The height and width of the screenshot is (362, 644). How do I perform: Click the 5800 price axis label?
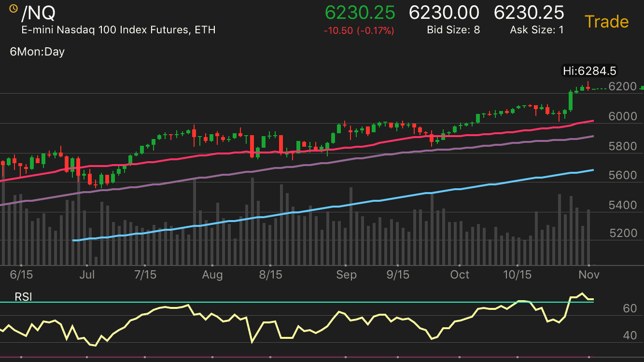622,146
